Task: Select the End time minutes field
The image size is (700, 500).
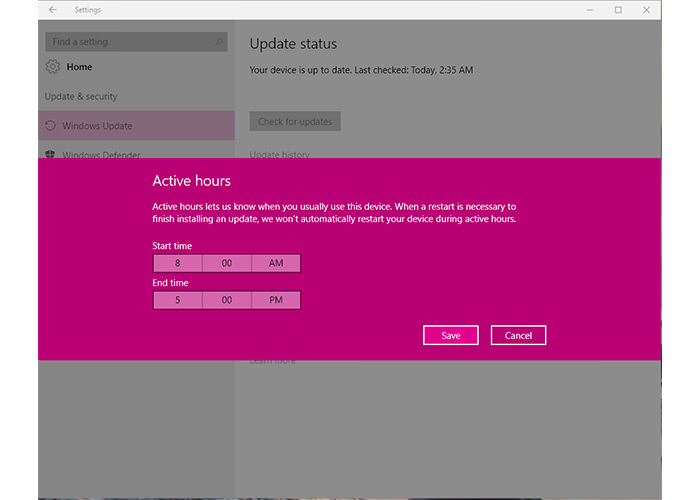Action: [226, 300]
